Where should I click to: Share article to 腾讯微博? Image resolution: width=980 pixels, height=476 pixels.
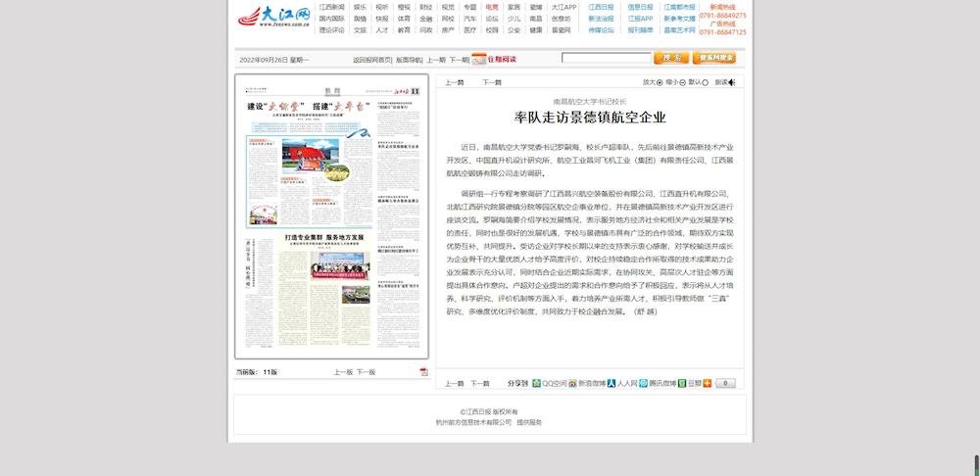coord(643,383)
